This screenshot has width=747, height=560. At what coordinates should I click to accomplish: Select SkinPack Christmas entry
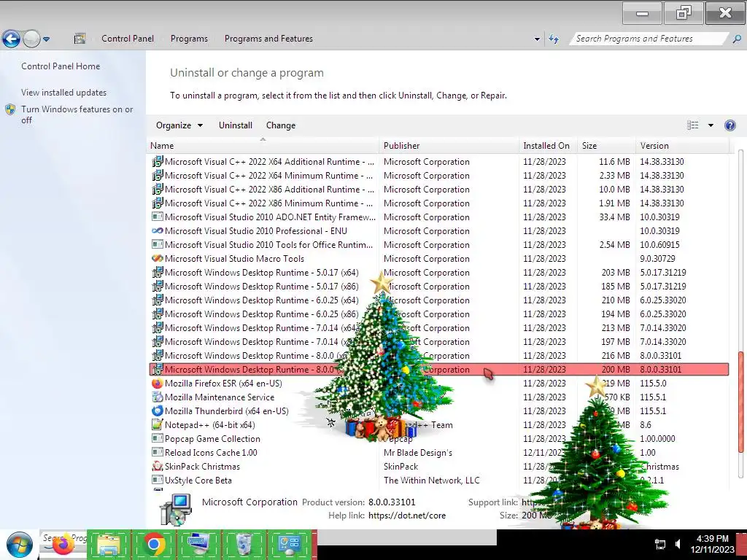[202, 466]
